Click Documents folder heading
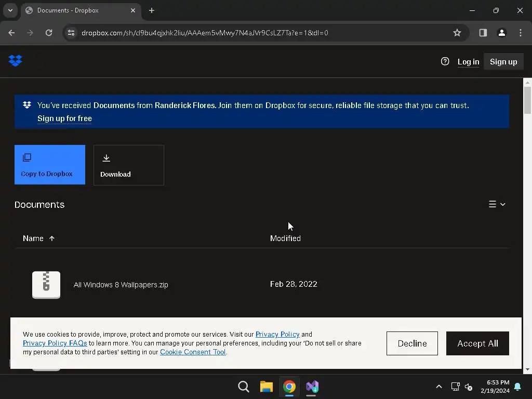The width and height of the screenshot is (532, 399). pyautogui.click(x=39, y=205)
